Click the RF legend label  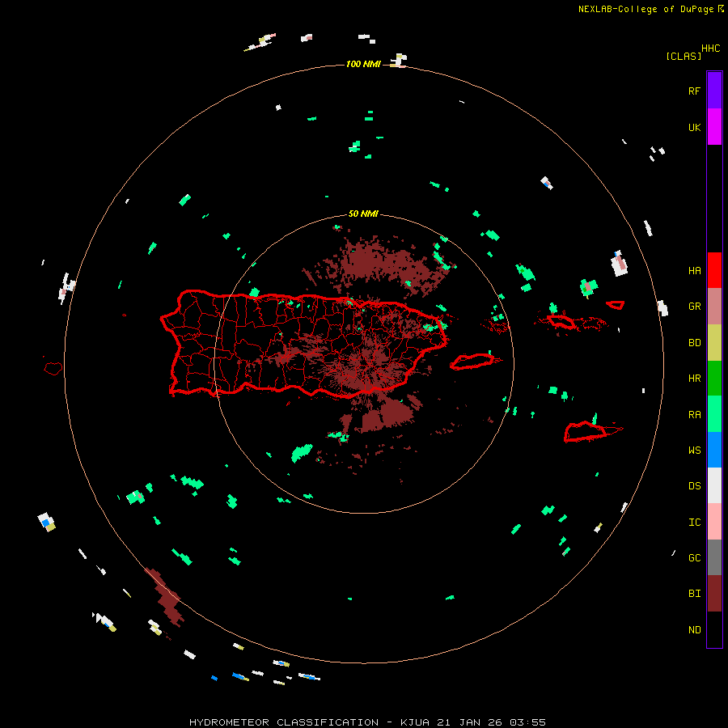coord(694,91)
